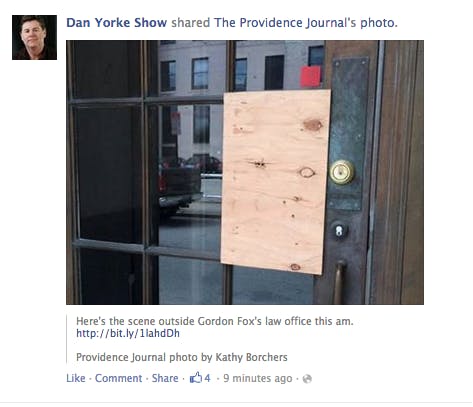
Task: Visit the Dan Yorke Show page name
Action: tap(116, 23)
